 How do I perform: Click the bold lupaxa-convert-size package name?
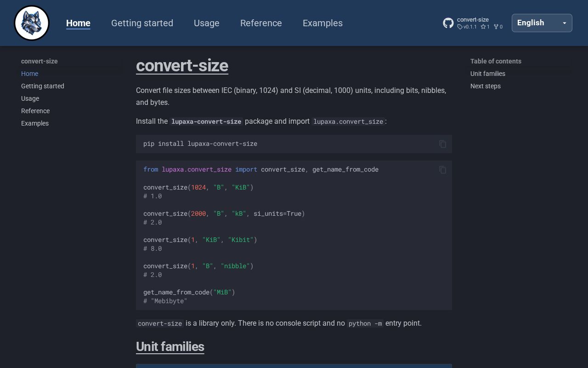pos(206,121)
